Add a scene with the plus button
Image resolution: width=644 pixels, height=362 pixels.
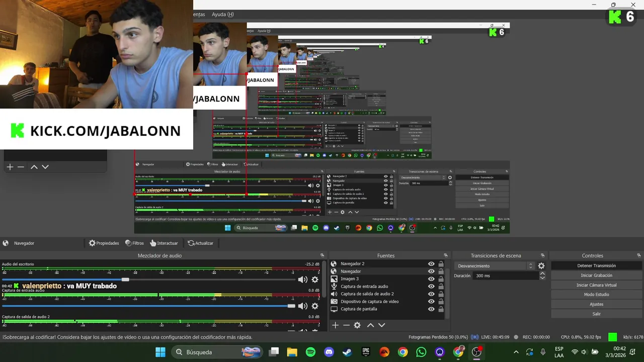coord(10,167)
